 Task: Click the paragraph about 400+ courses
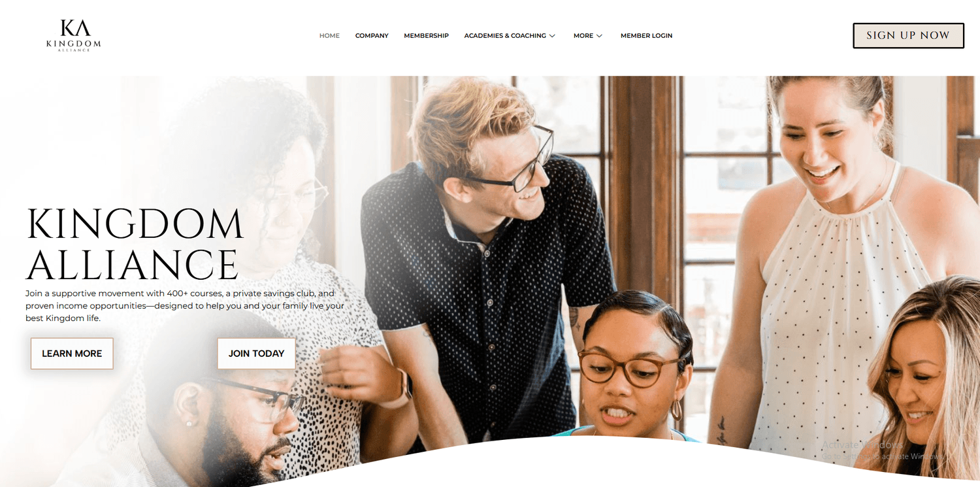pos(185,306)
